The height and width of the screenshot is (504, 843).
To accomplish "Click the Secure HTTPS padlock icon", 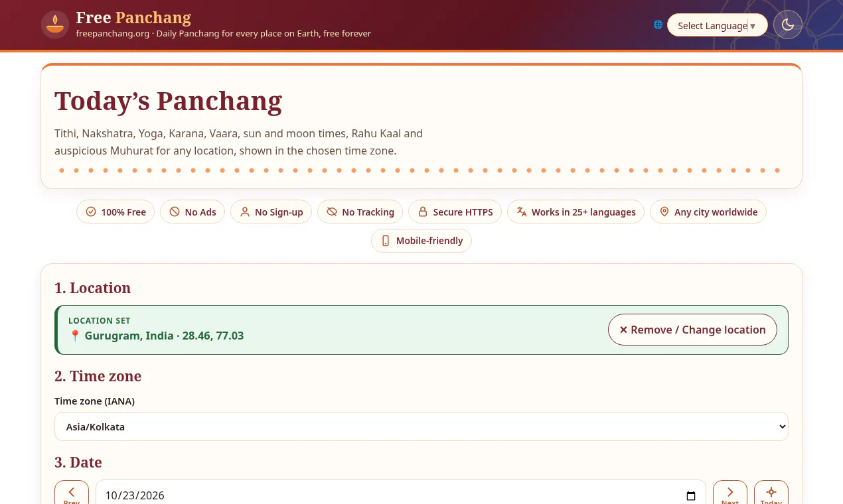I will pos(423,212).
